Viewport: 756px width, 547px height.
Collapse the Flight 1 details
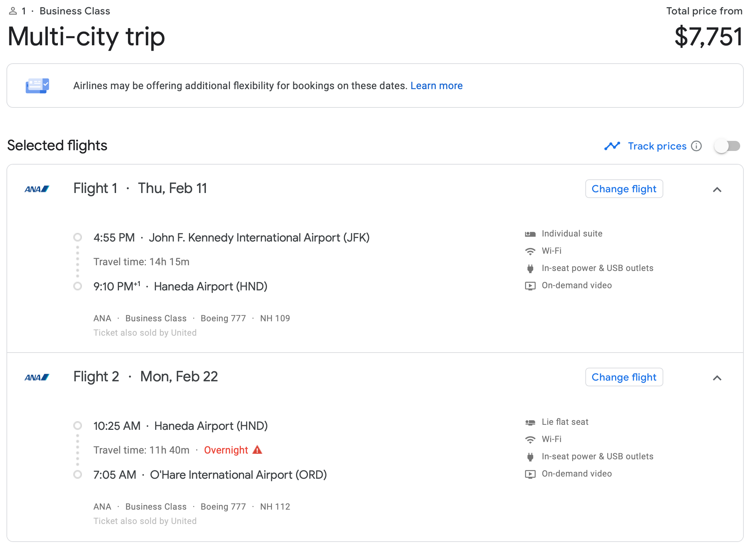717,189
